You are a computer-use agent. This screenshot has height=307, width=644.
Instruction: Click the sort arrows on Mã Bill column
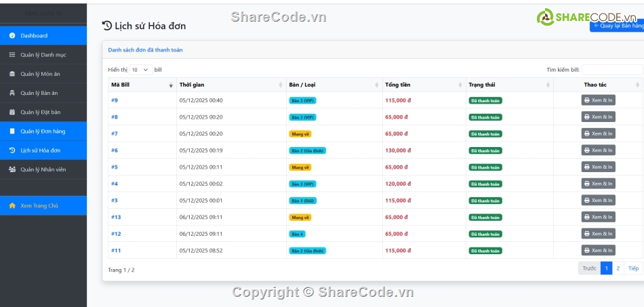[171, 85]
